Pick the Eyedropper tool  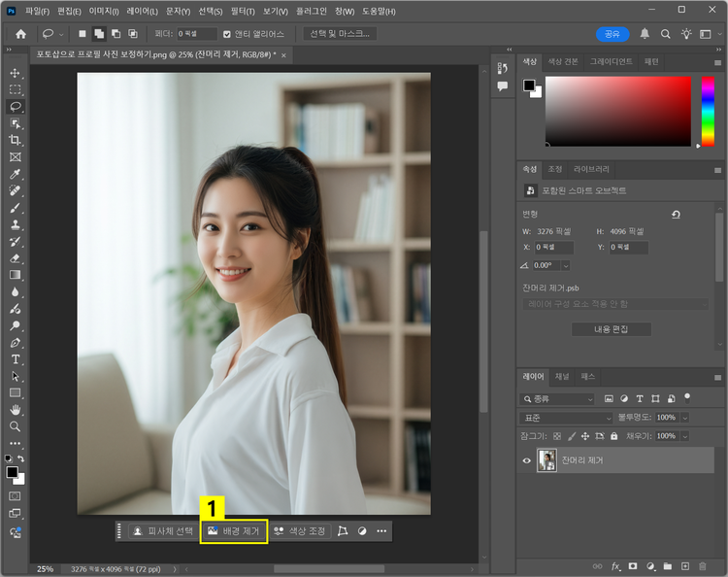tap(15, 174)
